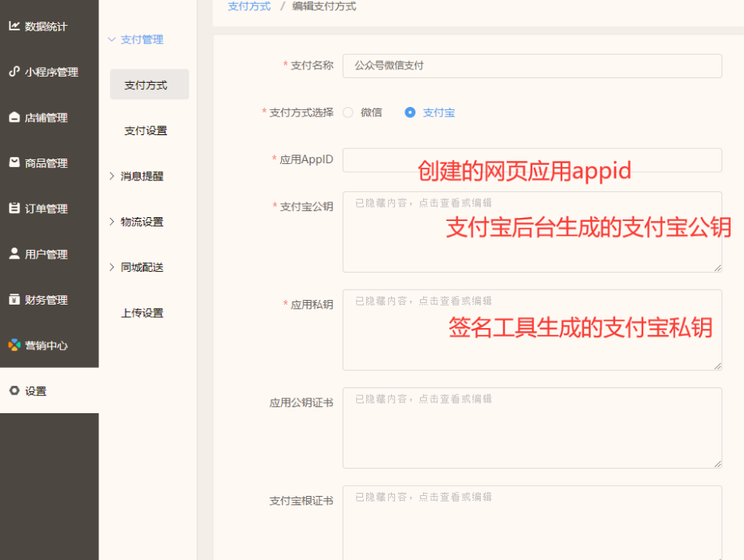This screenshot has width=744, height=560.
Task: Click the 店铺管理 shop icon
Action: coord(14,116)
